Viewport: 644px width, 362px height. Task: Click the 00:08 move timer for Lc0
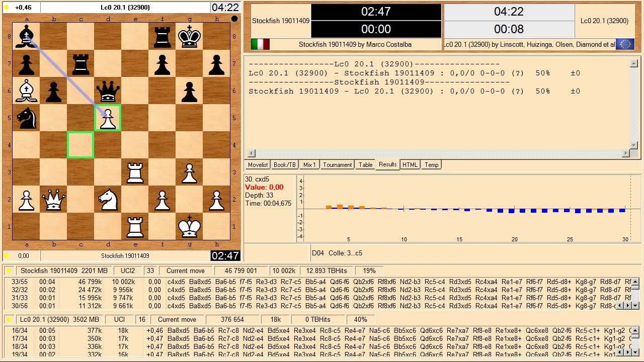(509, 29)
